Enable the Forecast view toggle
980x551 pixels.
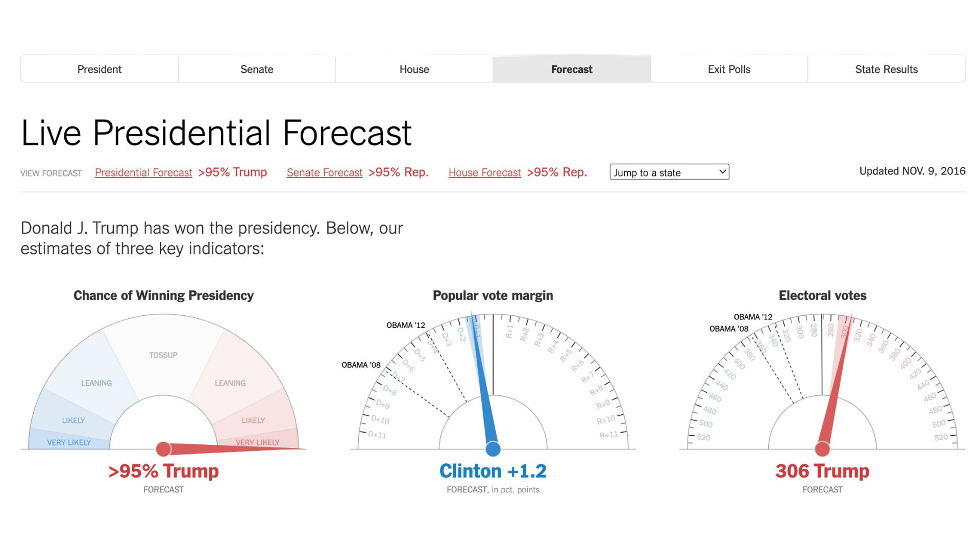pos(571,68)
